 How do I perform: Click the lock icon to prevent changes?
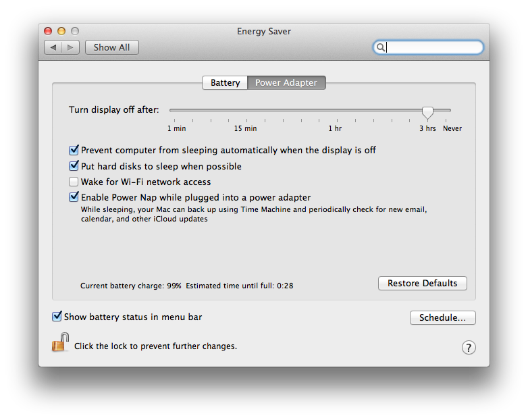[x=60, y=342]
